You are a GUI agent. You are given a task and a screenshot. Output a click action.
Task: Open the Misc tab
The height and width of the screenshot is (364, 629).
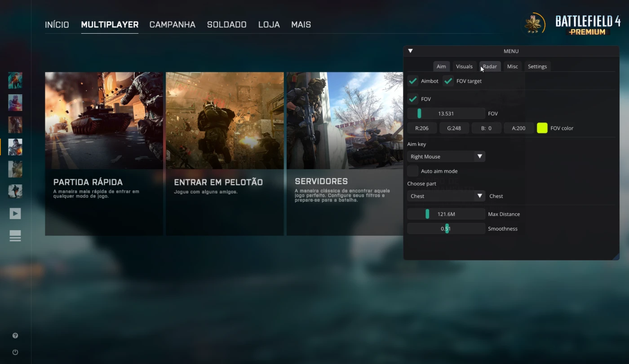513,66
